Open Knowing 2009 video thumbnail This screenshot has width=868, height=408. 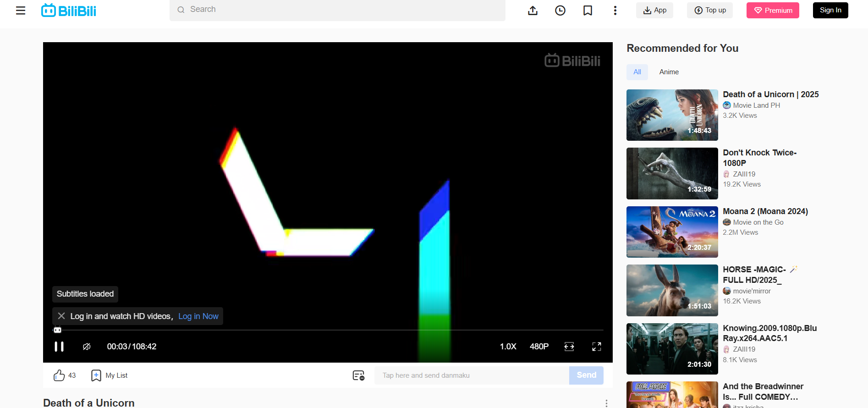pos(672,349)
